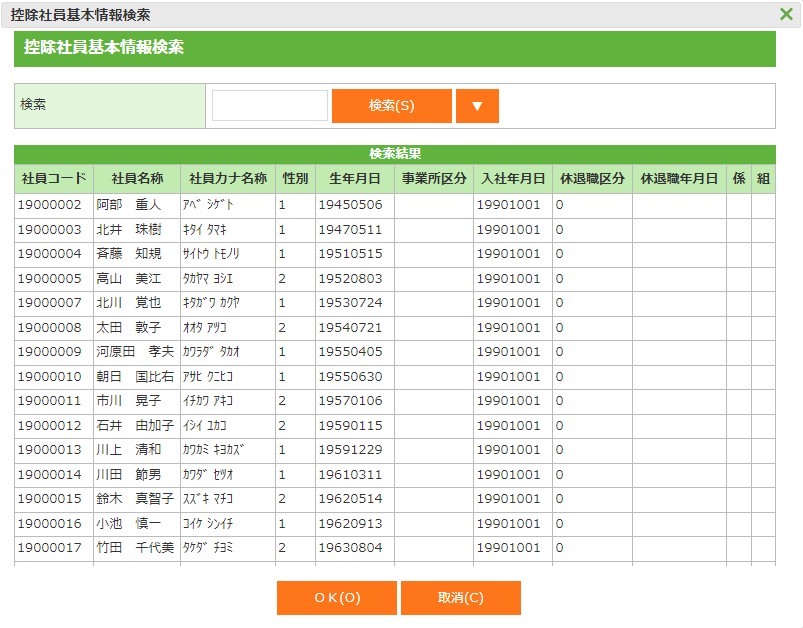Click birth date 19570106

(x=351, y=401)
